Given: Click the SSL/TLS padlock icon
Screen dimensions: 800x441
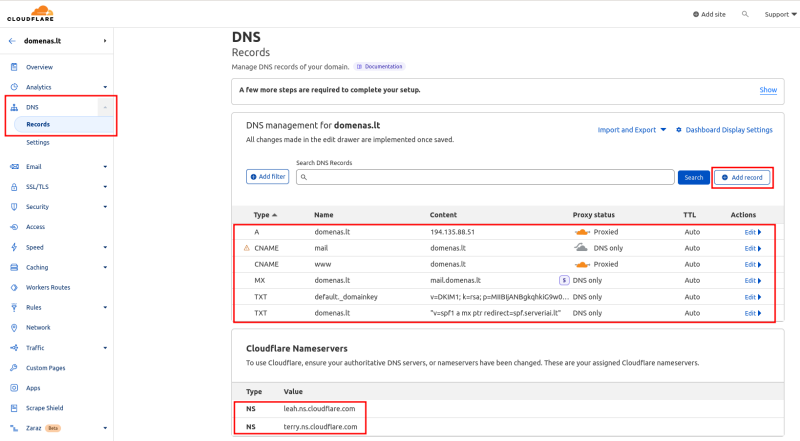Looking at the screenshot, I should (x=14, y=187).
